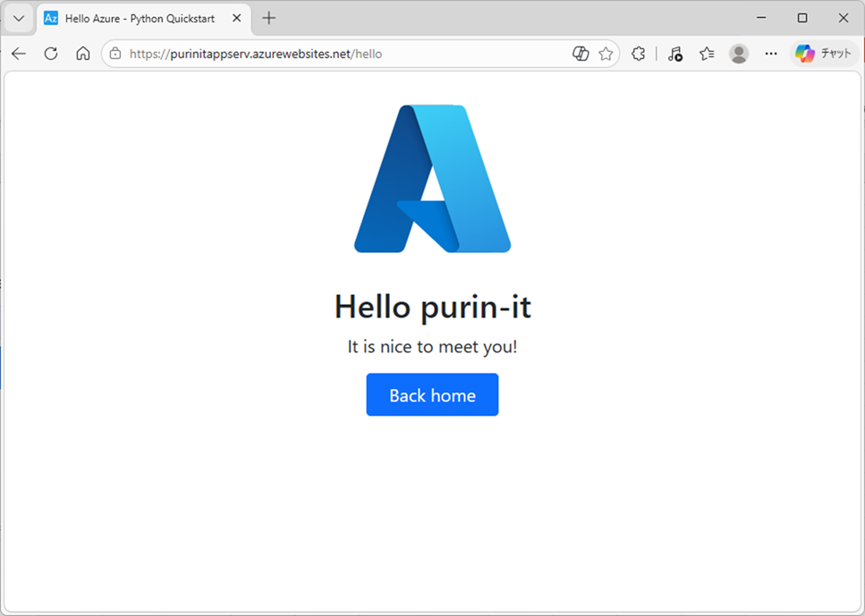
Task: Open the user profile avatar
Action: (x=739, y=54)
